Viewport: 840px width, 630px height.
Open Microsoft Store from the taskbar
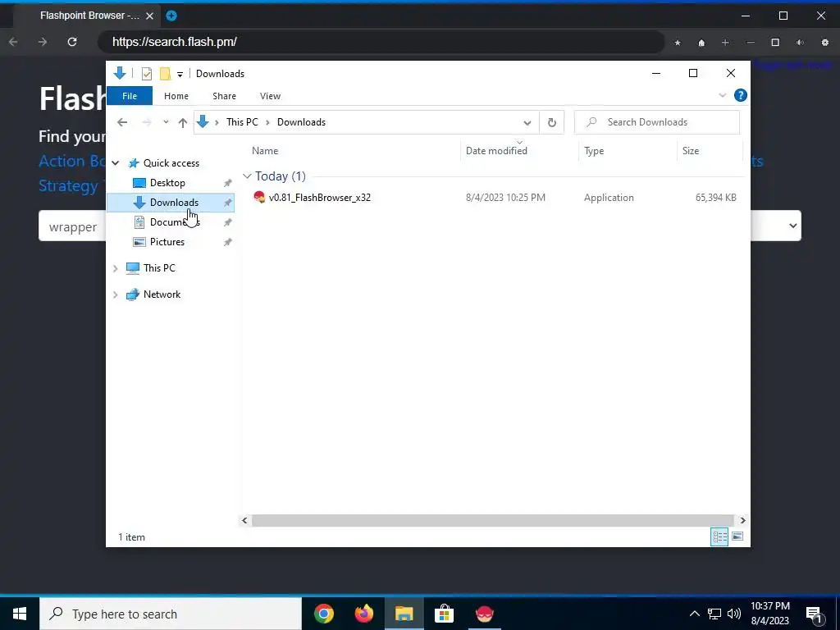tap(444, 614)
